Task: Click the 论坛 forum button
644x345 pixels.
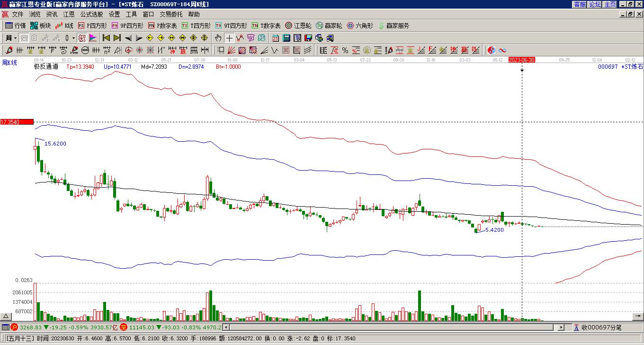Action: (x=595, y=4)
